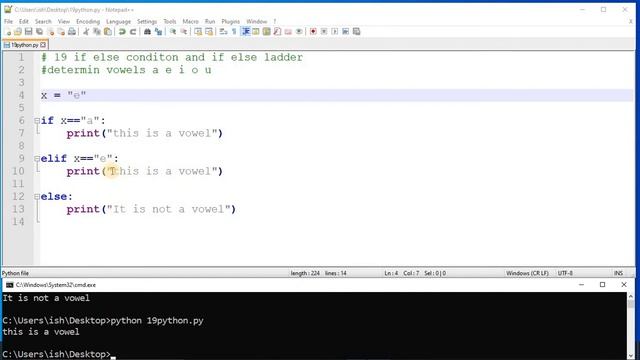Start macro recording with red dot icon

(x=313, y=32)
